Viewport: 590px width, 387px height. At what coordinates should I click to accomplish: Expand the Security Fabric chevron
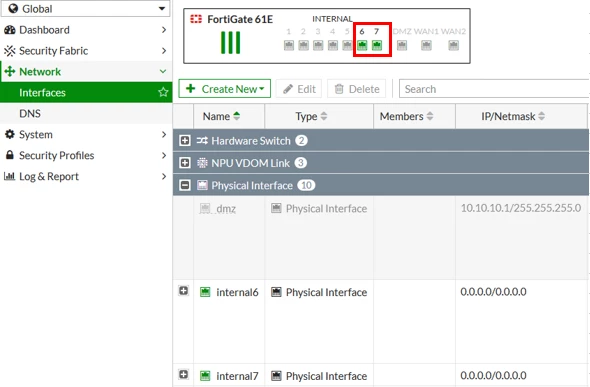pos(164,51)
